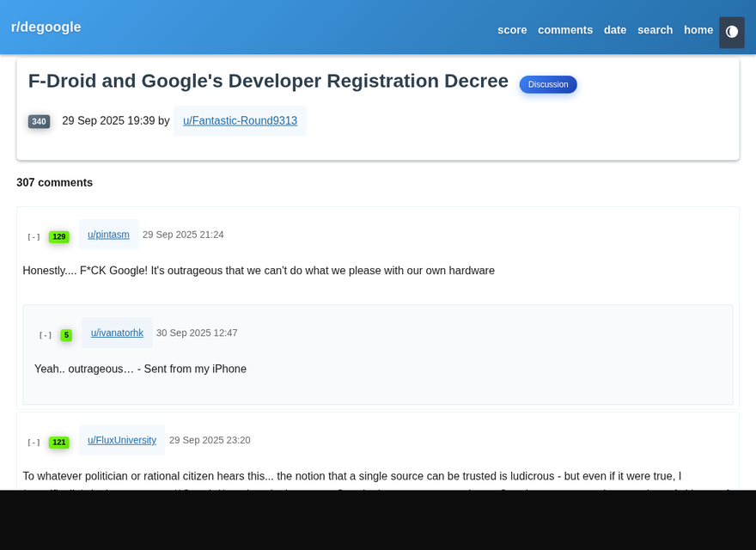Sort posts by score in the nav
756x550 pixels.
(x=512, y=30)
